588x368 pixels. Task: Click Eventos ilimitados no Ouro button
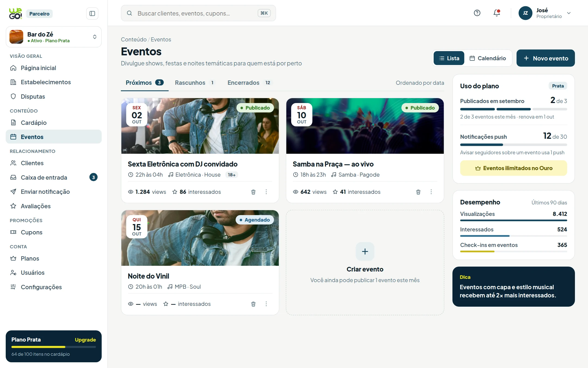click(x=513, y=168)
